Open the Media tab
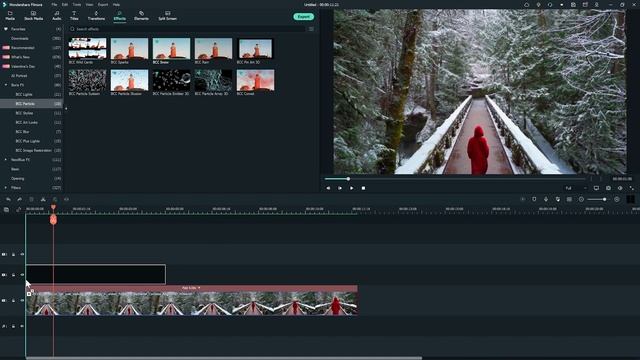Image resolution: width=640 pixels, height=360 pixels. coord(10,16)
